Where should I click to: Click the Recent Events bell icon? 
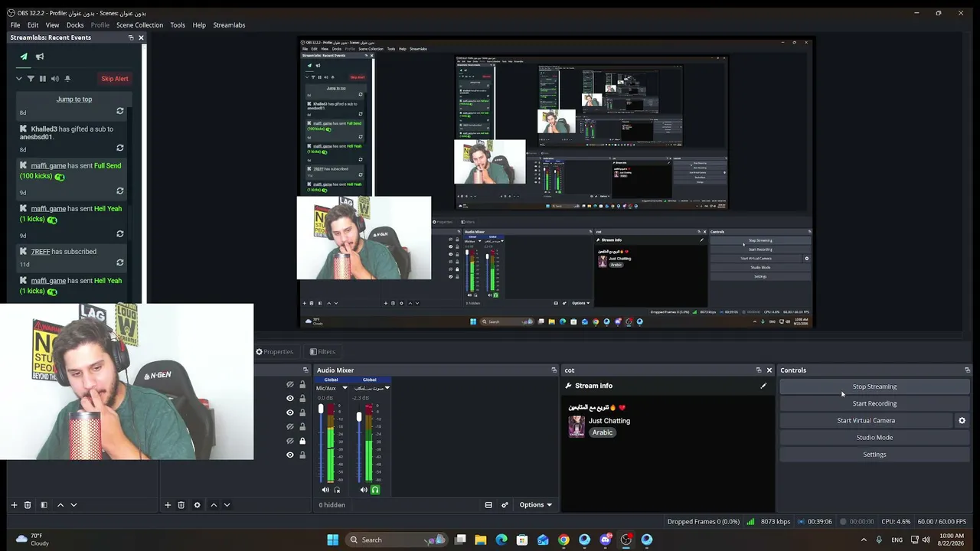(x=67, y=79)
